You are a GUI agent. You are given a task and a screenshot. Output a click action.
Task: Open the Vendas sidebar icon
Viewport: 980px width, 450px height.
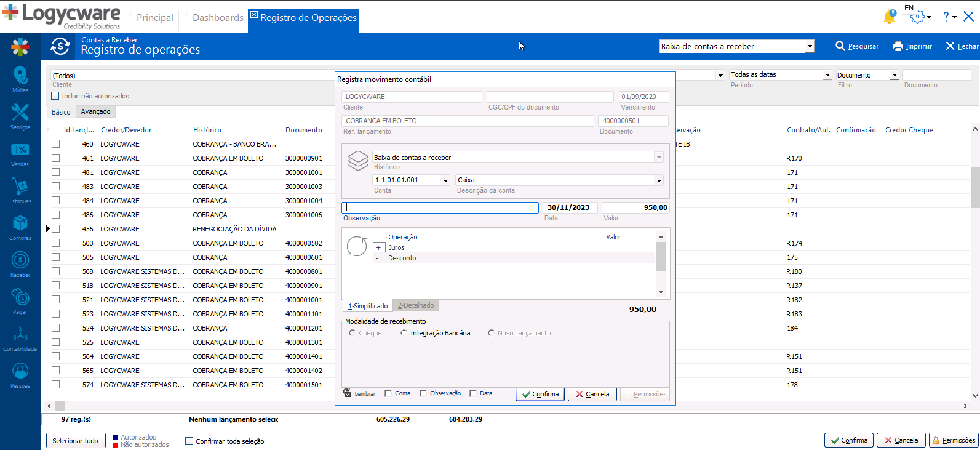[x=20, y=153]
